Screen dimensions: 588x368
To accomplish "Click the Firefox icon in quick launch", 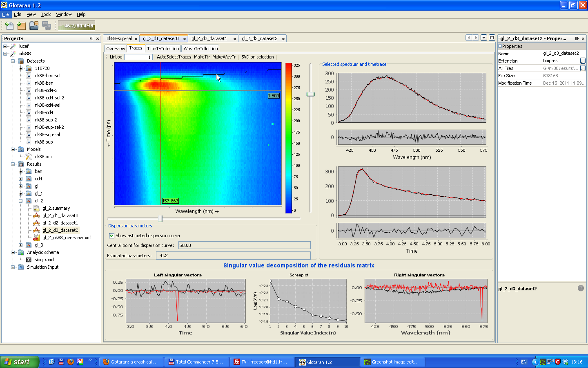I will pos(71,362).
